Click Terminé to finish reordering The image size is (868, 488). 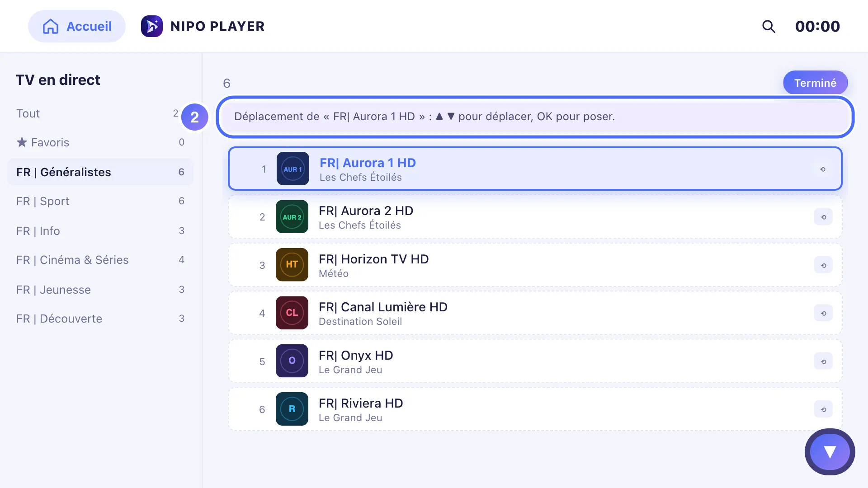(x=815, y=83)
